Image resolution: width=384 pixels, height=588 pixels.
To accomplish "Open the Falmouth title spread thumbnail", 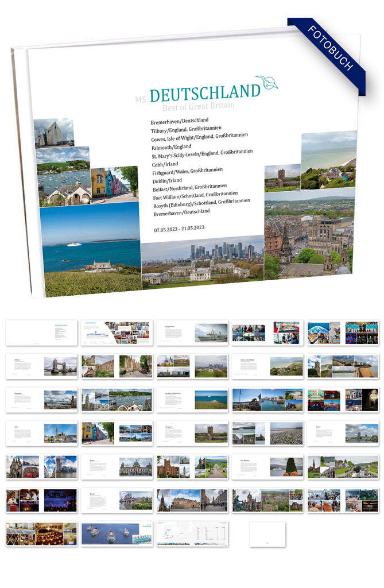I will click(42, 400).
